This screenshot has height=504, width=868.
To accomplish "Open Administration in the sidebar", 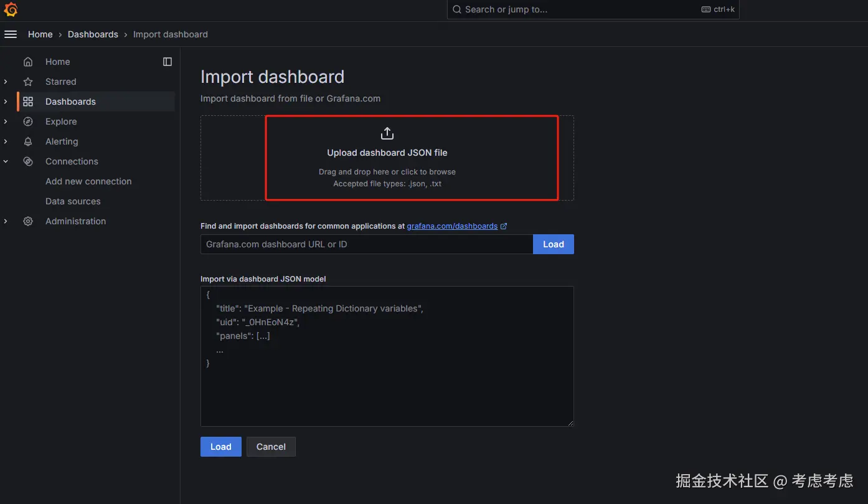I will pyautogui.click(x=75, y=221).
